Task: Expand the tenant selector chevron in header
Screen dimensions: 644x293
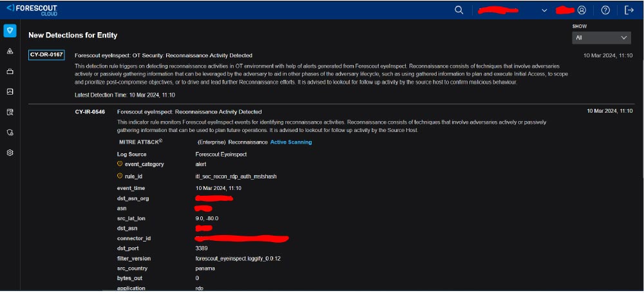Action: 544,10
